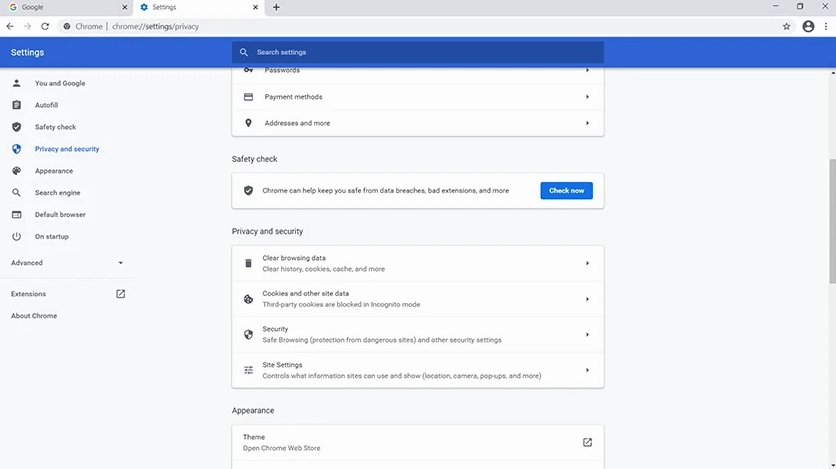
Task: Open Clear browsing data arrow
Action: [x=587, y=263]
